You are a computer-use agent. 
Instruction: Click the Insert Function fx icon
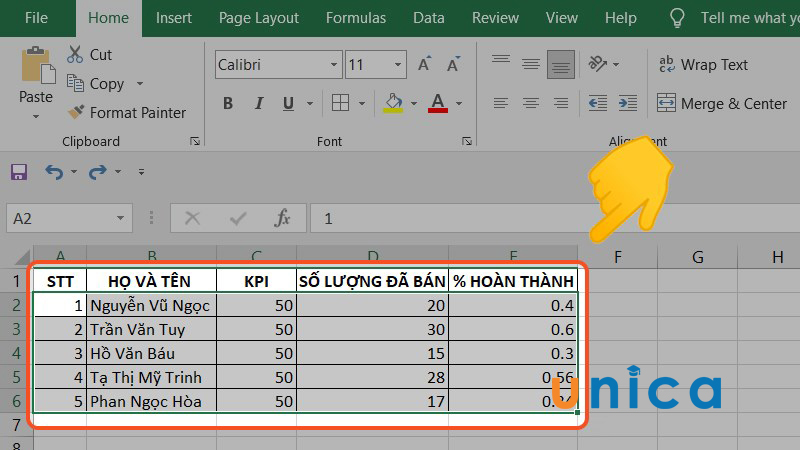tap(283, 218)
